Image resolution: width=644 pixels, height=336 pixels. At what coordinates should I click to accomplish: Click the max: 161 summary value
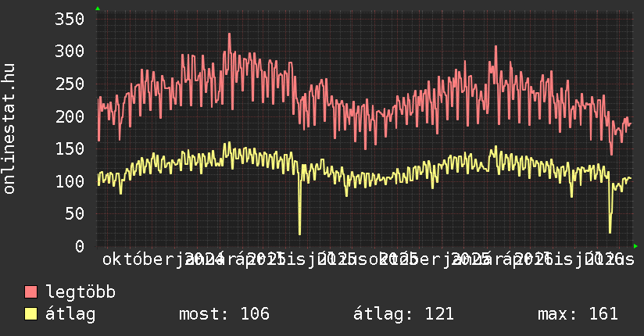point(578,314)
